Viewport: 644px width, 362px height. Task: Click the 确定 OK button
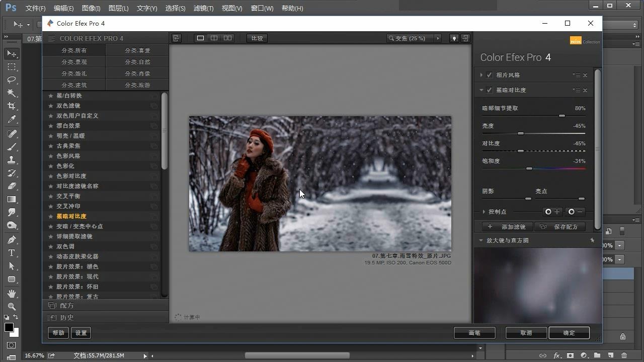click(569, 333)
